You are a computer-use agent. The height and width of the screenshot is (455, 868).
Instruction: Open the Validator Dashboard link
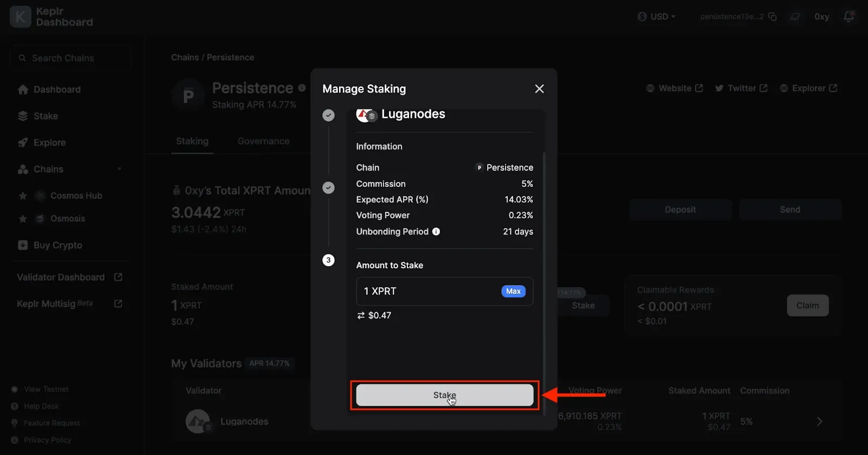point(61,277)
